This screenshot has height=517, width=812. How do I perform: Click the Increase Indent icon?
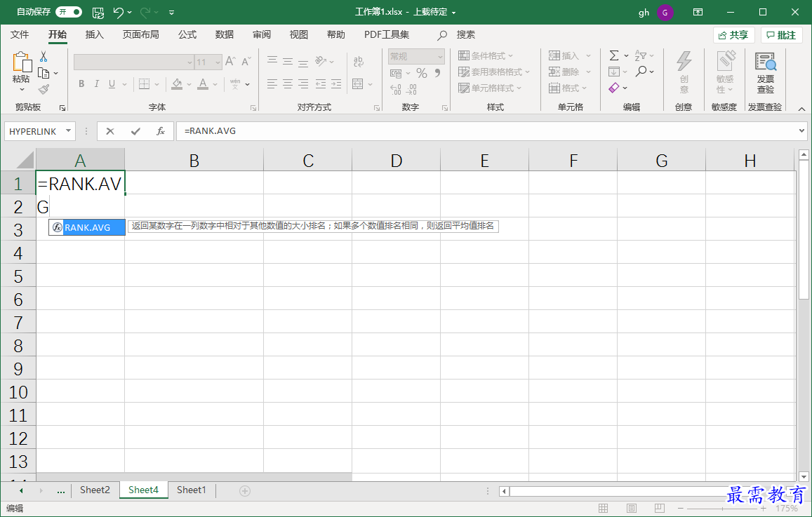coord(336,84)
